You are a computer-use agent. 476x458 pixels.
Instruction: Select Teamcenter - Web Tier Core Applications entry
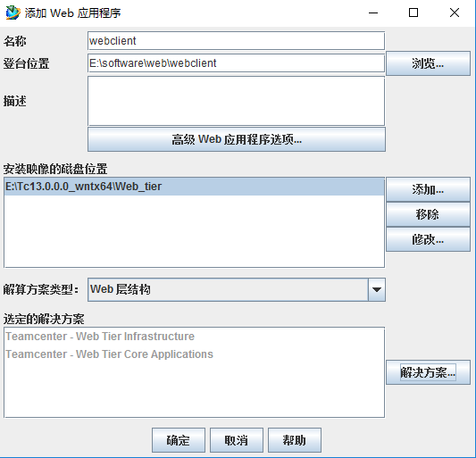tap(195, 354)
